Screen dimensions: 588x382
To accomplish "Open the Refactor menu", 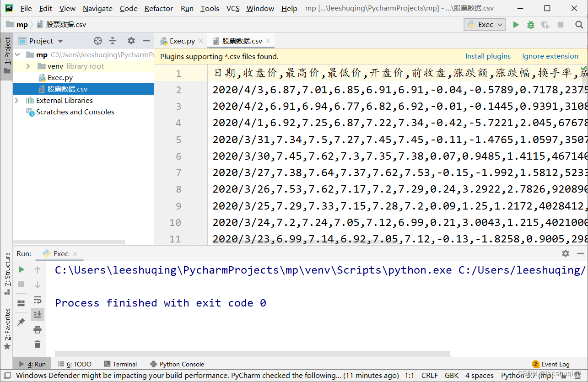I will click(x=159, y=8).
